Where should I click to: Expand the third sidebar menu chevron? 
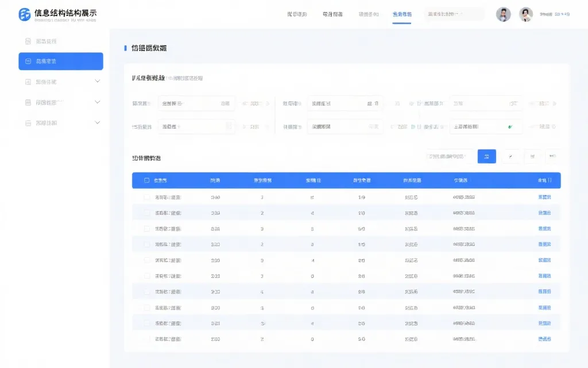[97, 82]
